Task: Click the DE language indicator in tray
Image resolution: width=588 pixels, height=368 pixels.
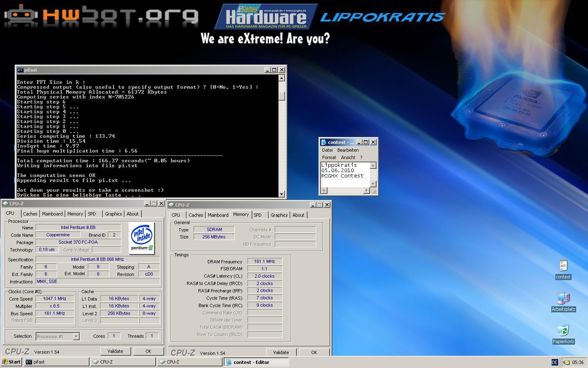Action: pyautogui.click(x=554, y=362)
